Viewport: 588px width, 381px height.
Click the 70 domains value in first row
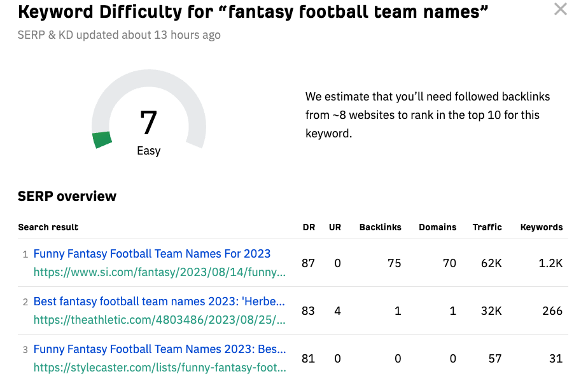(x=449, y=263)
